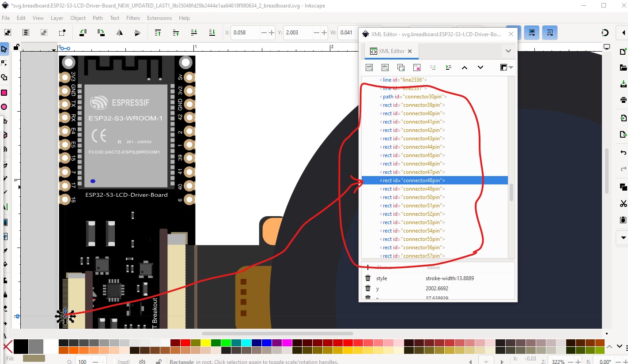Rotate selection 90° counter-clockwise

83,33
